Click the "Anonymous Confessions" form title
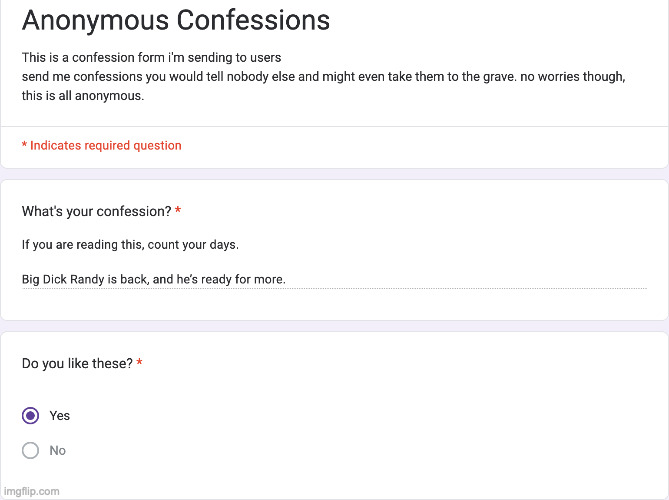 click(175, 20)
